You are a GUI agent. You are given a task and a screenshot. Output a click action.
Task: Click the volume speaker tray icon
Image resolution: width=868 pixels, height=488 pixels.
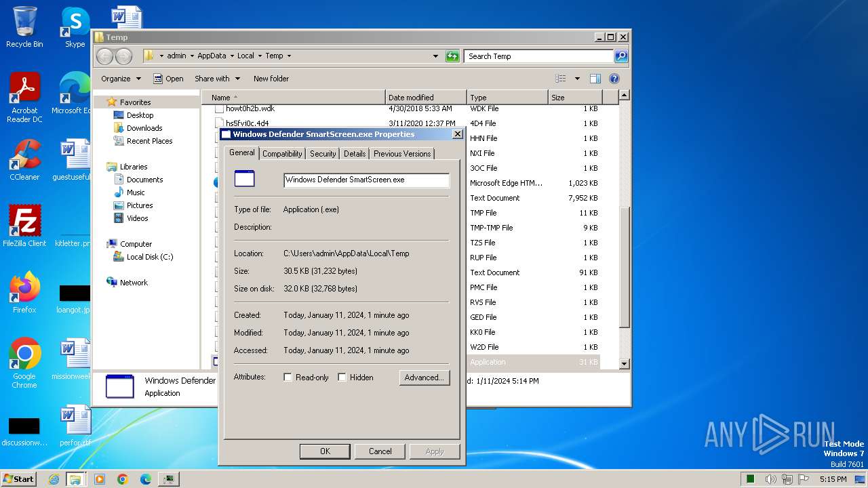point(771,479)
